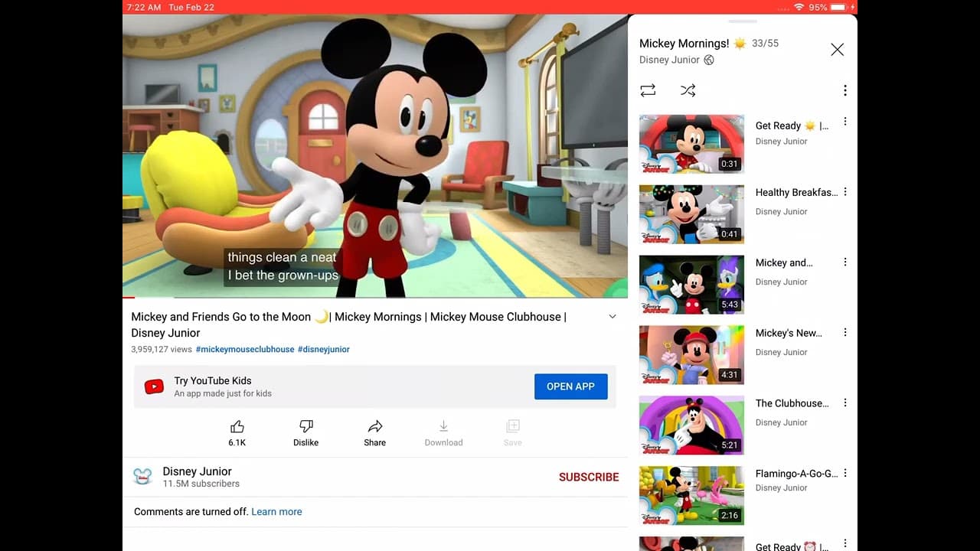The width and height of the screenshot is (980, 551).
Task: Click the Save to playlist icon
Action: point(513,426)
